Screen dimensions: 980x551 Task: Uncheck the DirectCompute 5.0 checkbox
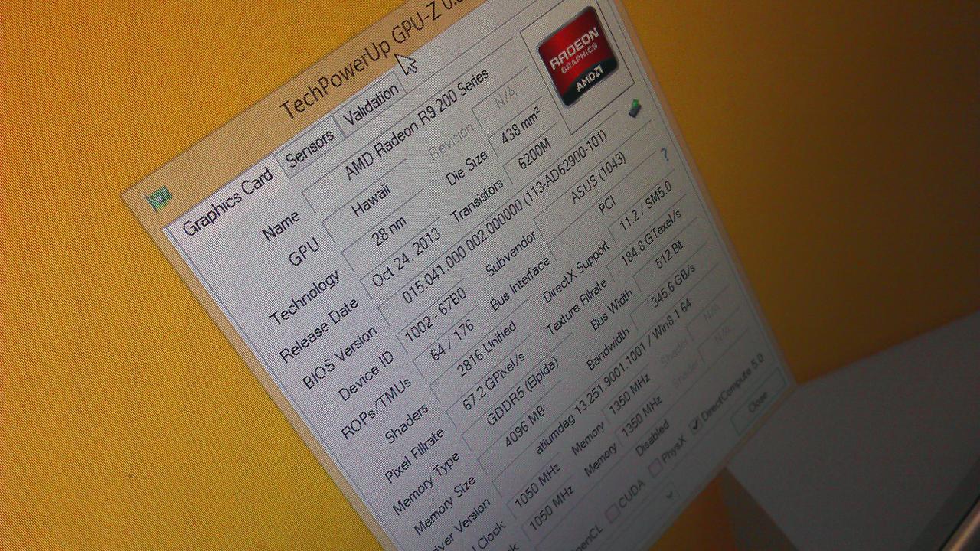pos(696,422)
